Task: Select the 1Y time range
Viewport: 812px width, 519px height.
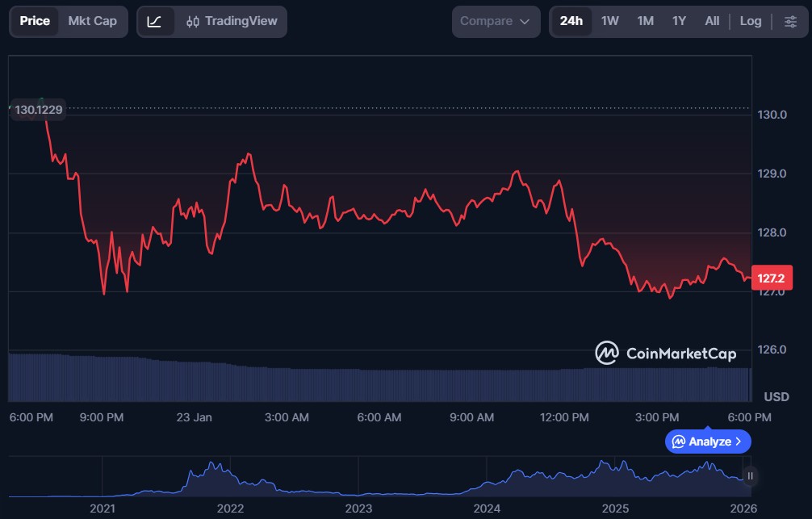Action: point(679,21)
